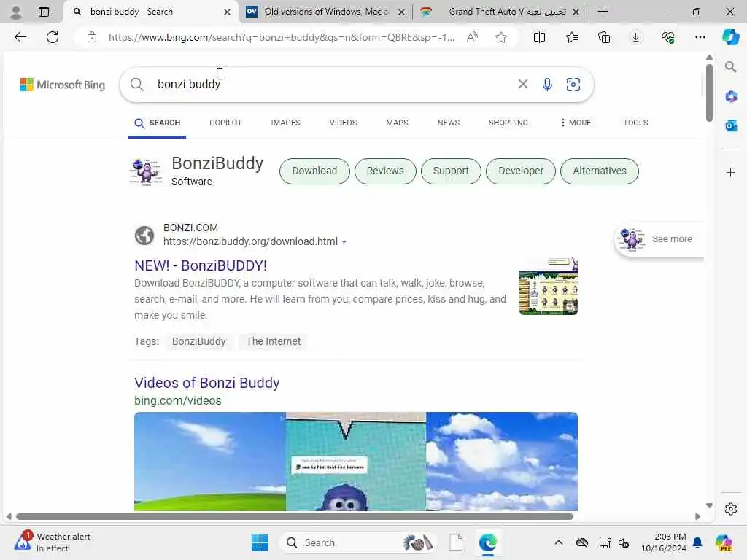Open Browser essentials heart icon
This screenshot has height=560, width=747.
click(668, 37)
